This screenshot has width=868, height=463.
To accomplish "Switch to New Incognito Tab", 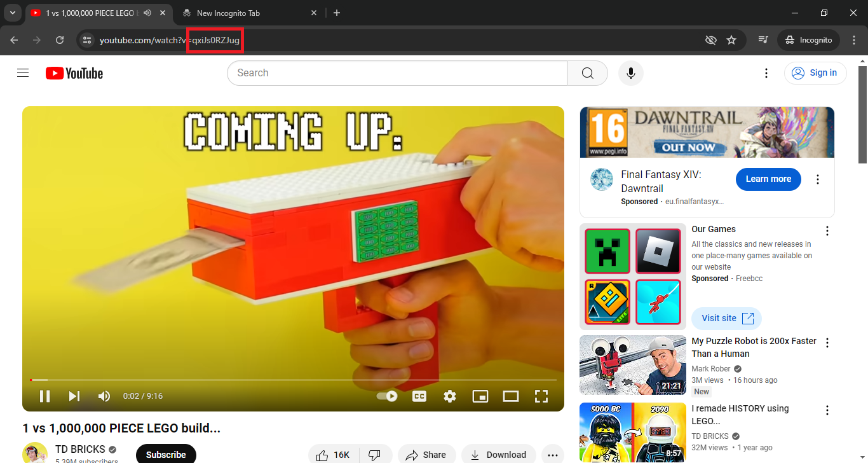I will pos(250,13).
